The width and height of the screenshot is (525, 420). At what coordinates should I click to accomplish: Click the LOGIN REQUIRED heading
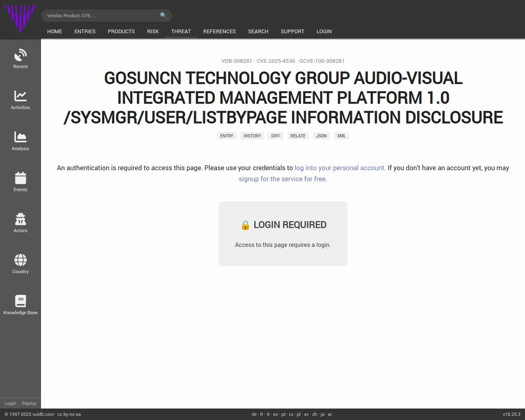pyautogui.click(x=283, y=225)
